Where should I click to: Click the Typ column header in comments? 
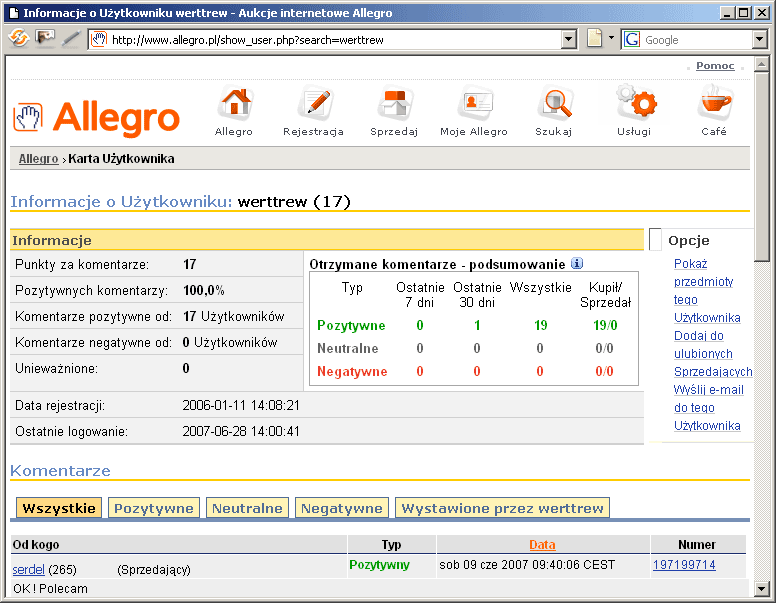tap(391, 545)
